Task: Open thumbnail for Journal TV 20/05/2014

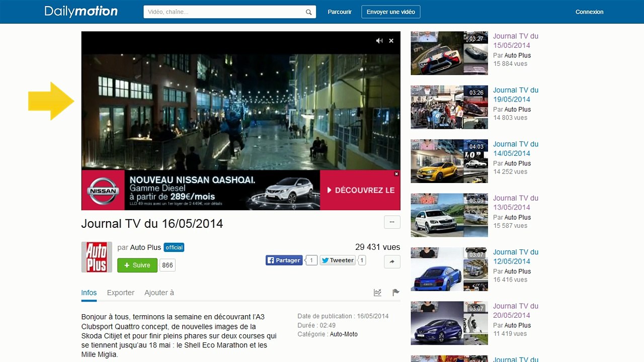Action: (449, 323)
